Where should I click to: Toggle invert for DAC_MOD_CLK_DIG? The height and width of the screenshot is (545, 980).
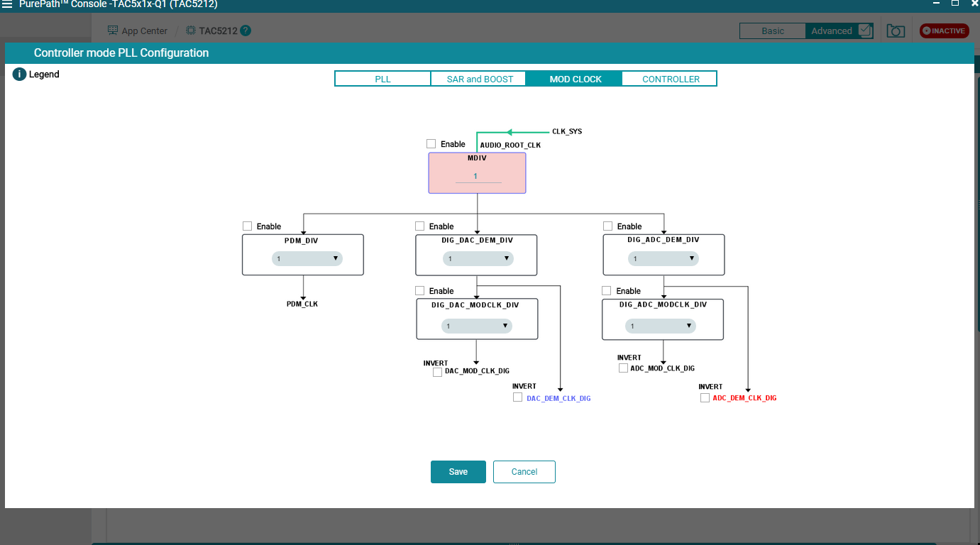(x=437, y=372)
